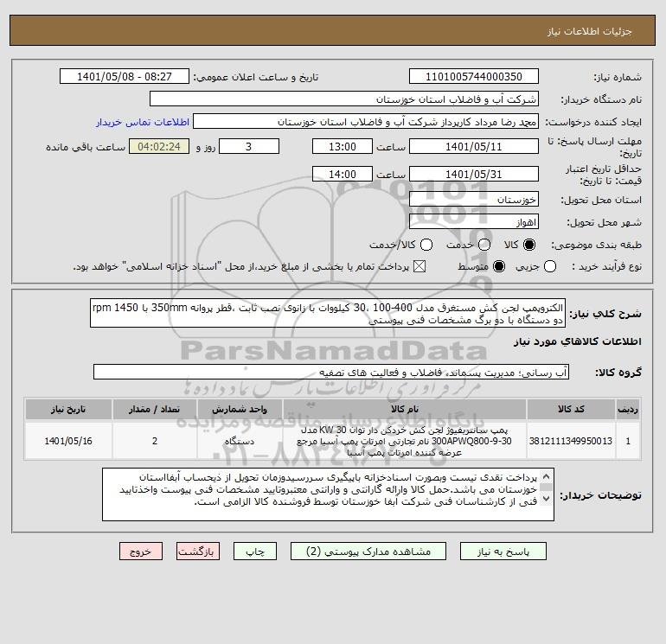Screen dimensions: 666x644
Task: Click the request creator field
Action: click(x=366, y=122)
